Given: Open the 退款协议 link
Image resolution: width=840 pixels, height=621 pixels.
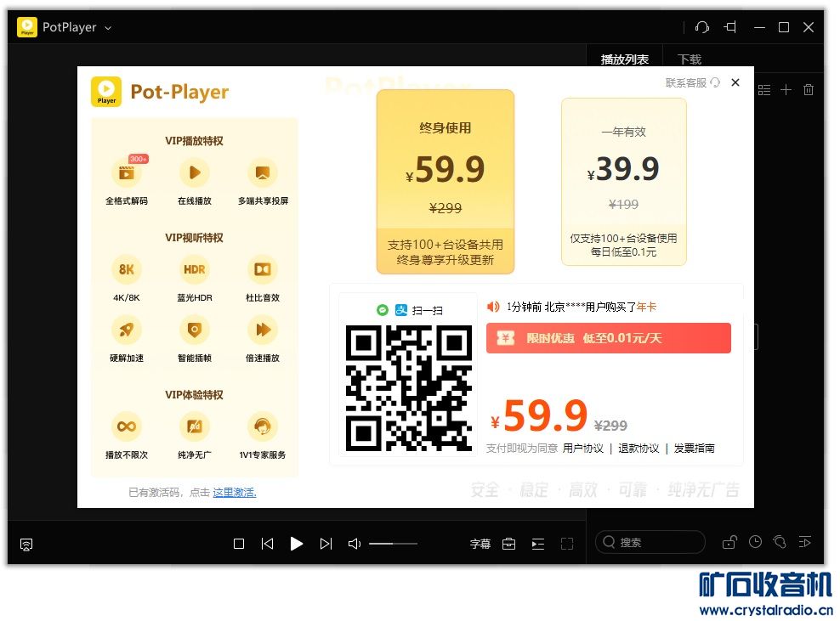Looking at the screenshot, I should pos(639,448).
